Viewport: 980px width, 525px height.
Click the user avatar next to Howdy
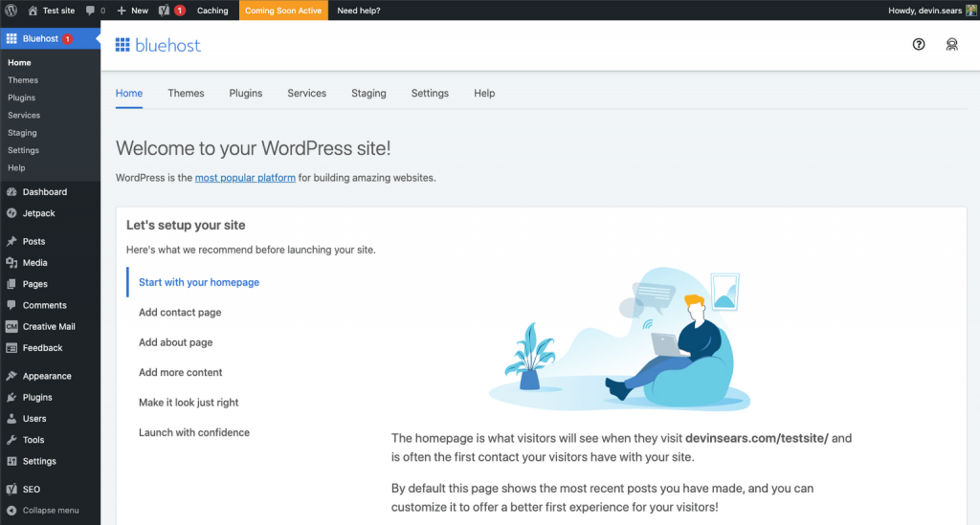(971, 10)
